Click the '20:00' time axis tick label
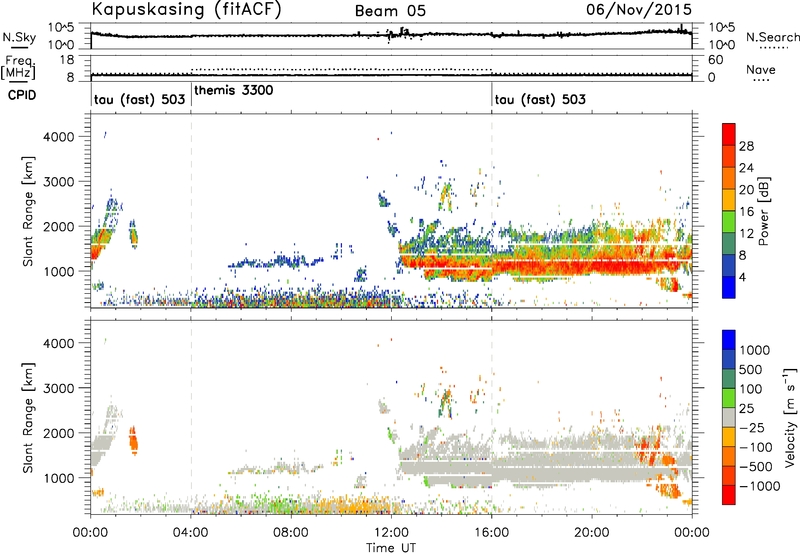This screenshot has height=554, width=800. (592, 533)
